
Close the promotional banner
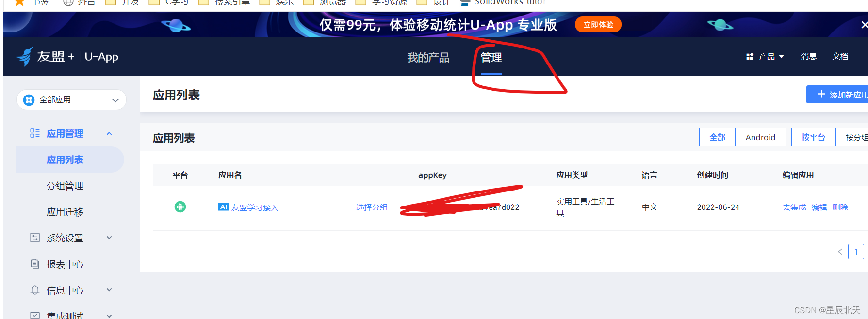[864, 25]
